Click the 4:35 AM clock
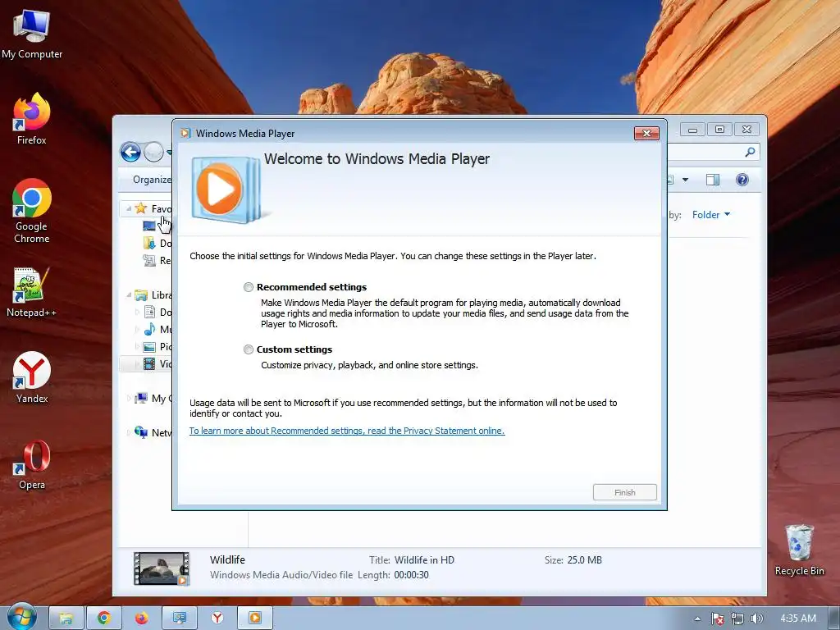The width and height of the screenshot is (840, 630). pyautogui.click(x=797, y=619)
